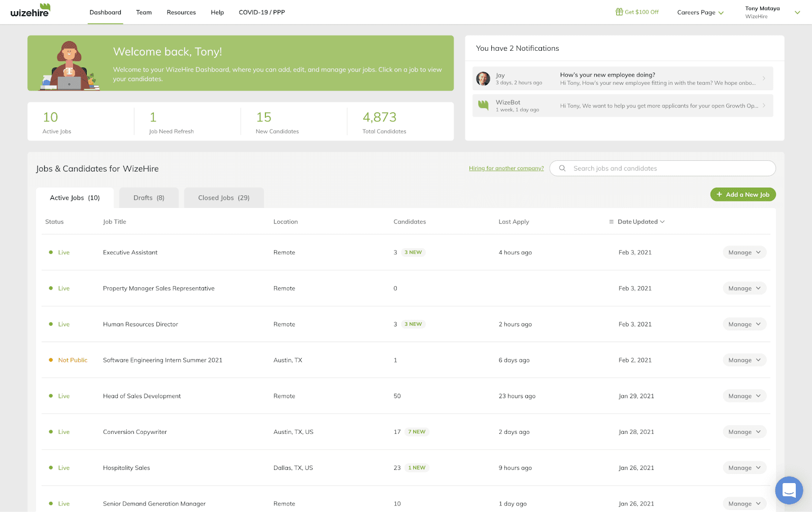Navigate to the Team menu item
Screen dimensions: 812x512
click(x=144, y=12)
